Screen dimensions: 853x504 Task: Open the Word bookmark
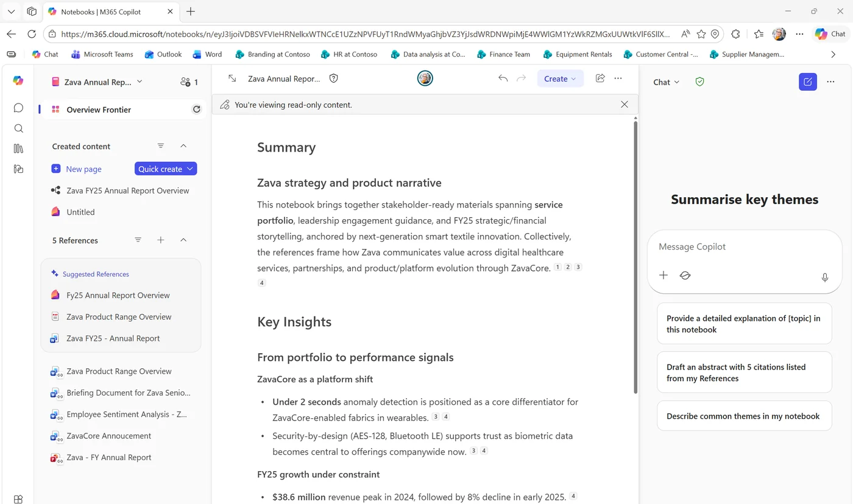(x=207, y=54)
